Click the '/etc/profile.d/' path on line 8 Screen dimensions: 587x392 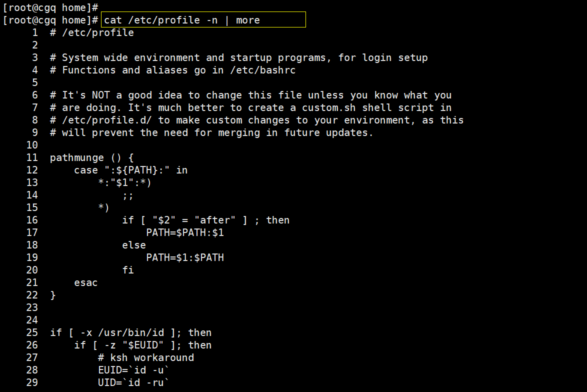(x=107, y=120)
